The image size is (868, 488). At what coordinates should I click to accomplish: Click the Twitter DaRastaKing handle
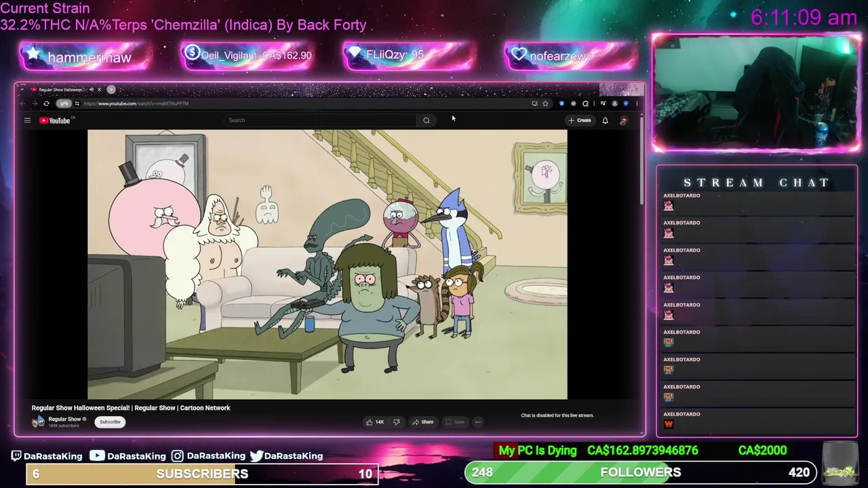click(x=294, y=456)
